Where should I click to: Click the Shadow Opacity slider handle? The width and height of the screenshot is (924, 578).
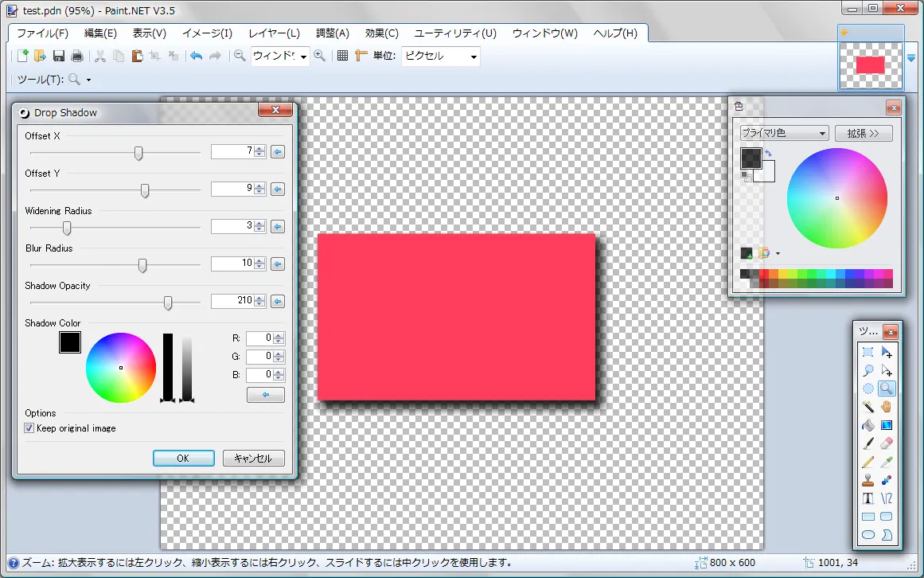pos(168,303)
